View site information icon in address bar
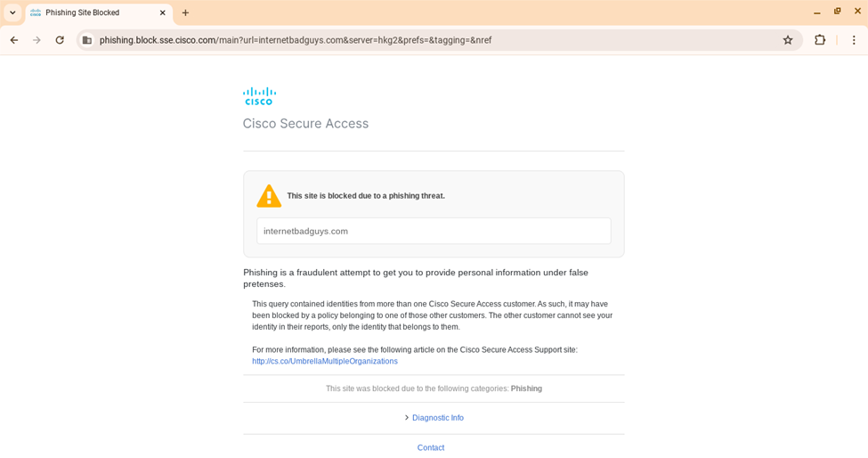 click(87, 40)
